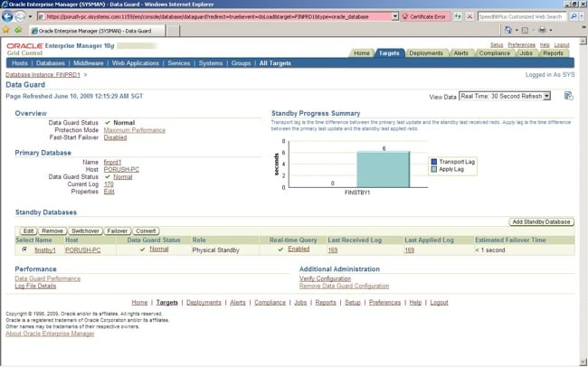Open the Databases subtab
Image resolution: width=588 pixels, height=367 pixels.
51,63
